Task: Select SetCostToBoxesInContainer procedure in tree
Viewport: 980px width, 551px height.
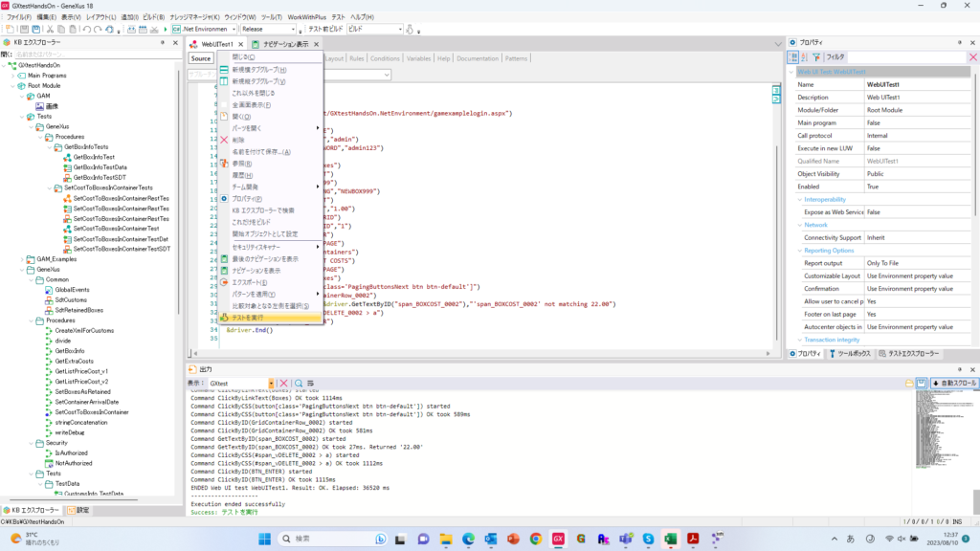Action: coord(91,412)
